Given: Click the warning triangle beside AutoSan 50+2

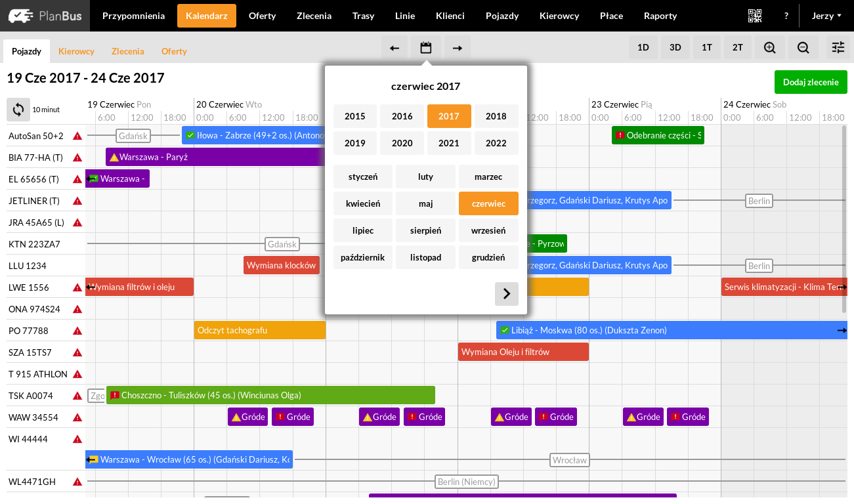Looking at the screenshot, I should tap(77, 136).
